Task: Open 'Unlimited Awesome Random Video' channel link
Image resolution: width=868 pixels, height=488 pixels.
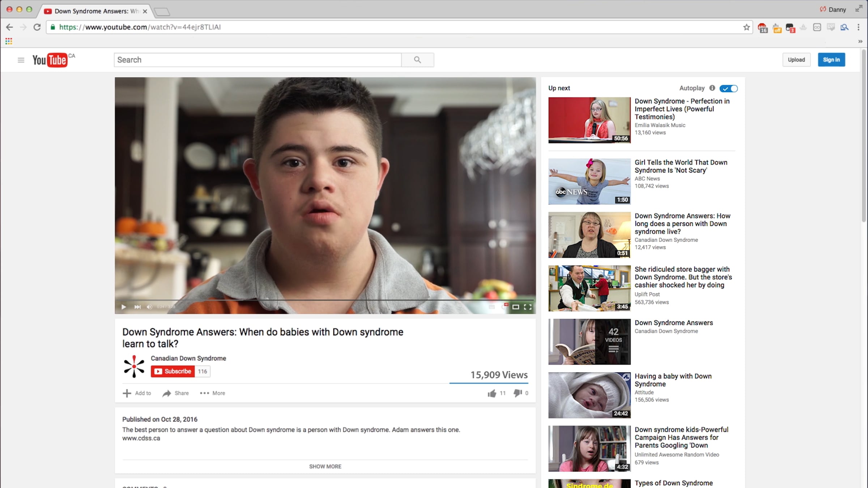Action: tap(677, 455)
